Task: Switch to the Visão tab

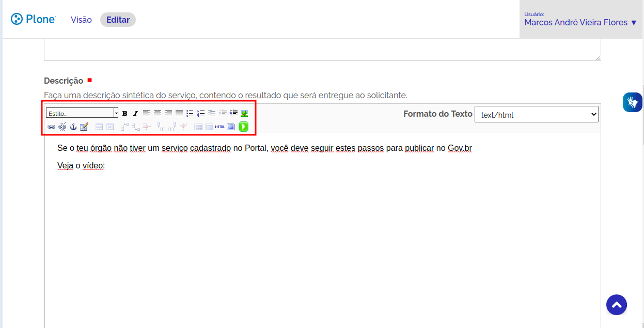Action: (81, 20)
